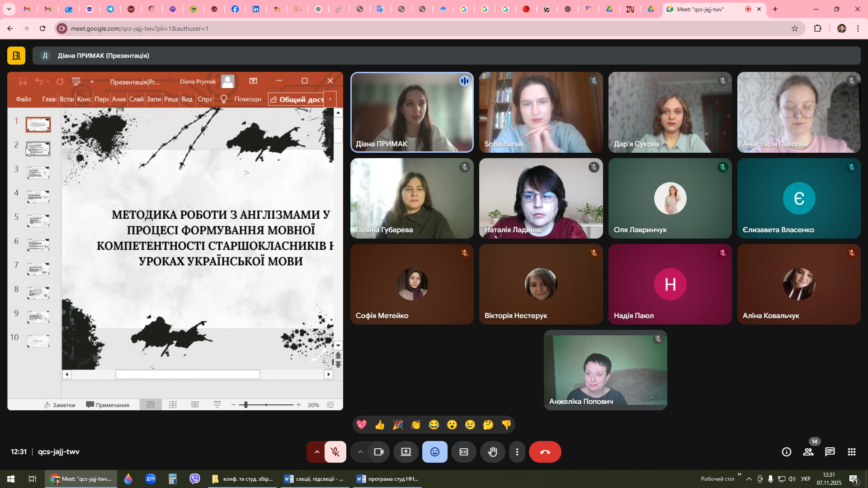Click the present screen icon
The image size is (868, 488).
(406, 452)
